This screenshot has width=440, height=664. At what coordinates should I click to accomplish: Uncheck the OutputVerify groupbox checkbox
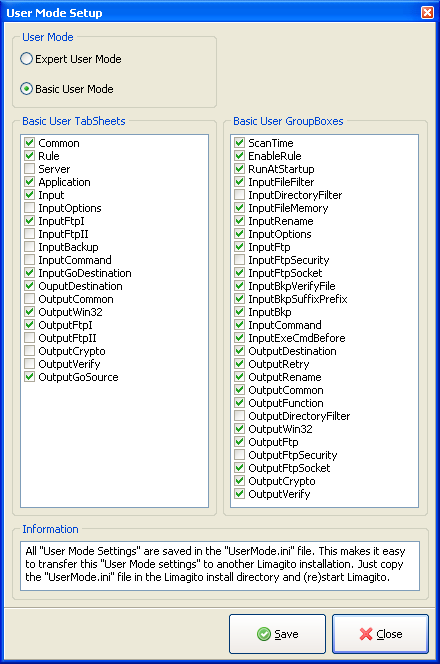click(x=239, y=494)
